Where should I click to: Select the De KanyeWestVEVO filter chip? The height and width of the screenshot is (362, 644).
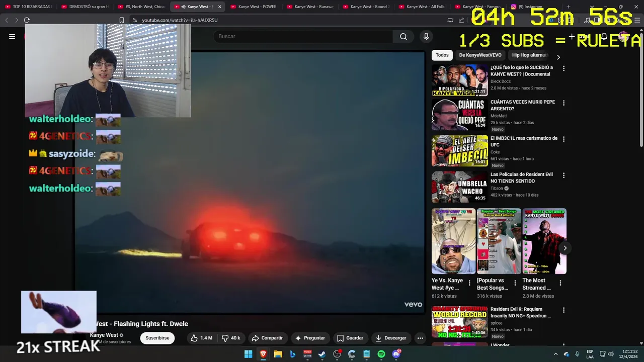pos(480,55)
